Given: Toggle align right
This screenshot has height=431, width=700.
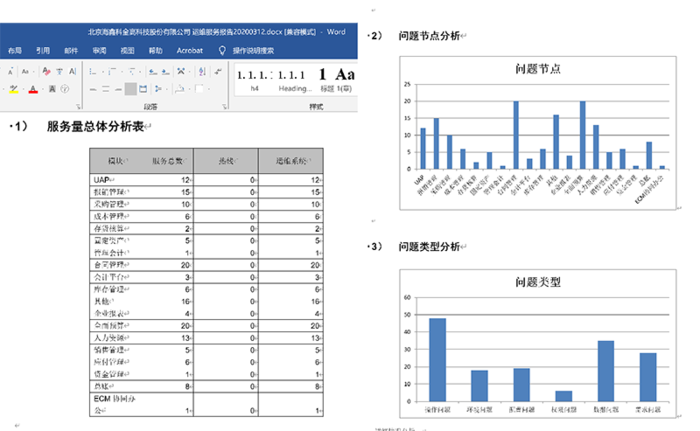Looking at the screenshot, I should (118, 89).
